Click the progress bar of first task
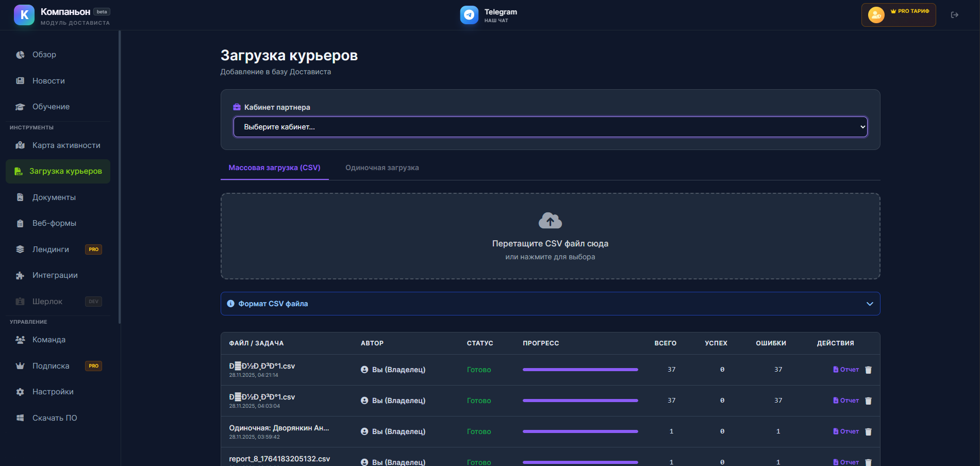 (580, 370)
